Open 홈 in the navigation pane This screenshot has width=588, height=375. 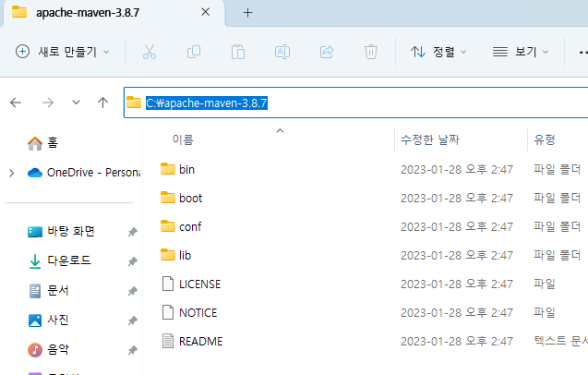click(42, 142)
